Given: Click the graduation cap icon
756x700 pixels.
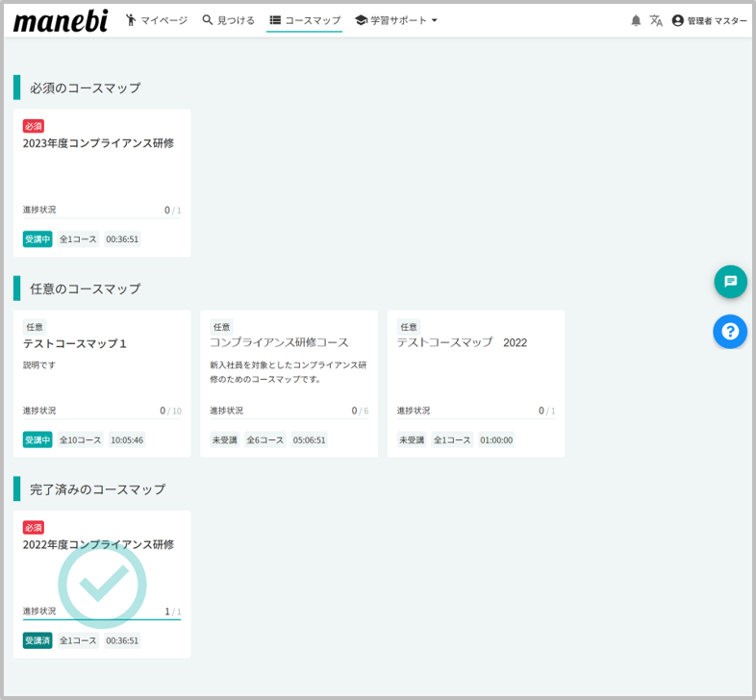Looking at the screenshot, I should [x=361, y=20].
